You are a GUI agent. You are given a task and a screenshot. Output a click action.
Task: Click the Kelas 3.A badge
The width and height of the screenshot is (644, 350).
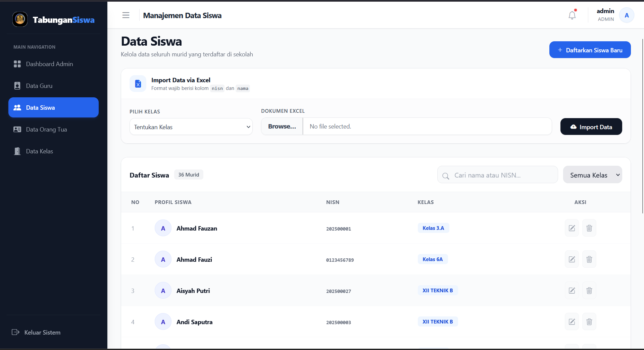click(x=433, y=228)
